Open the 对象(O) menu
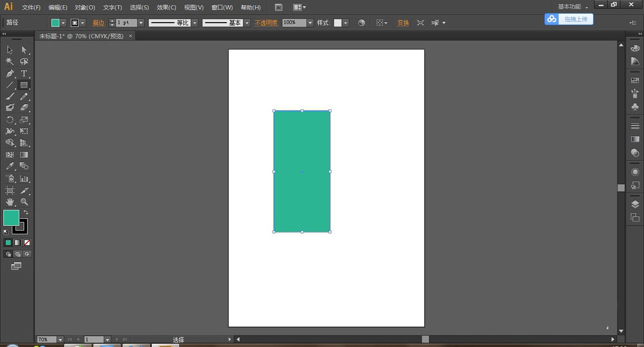 click(84, 8)
